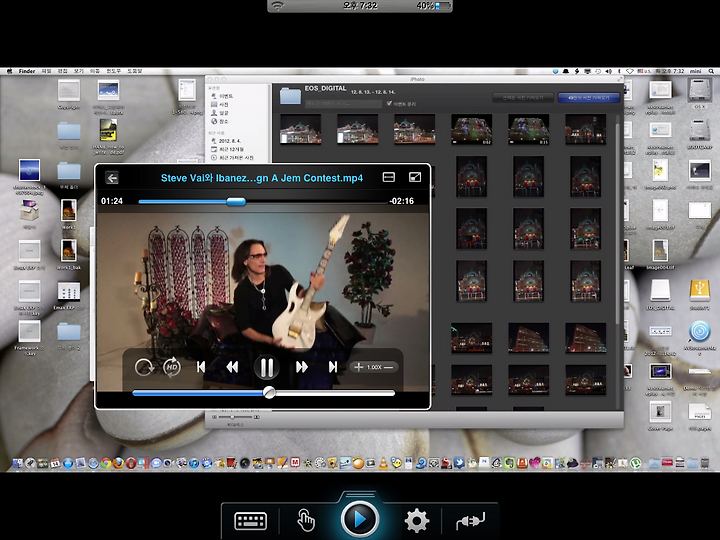This screenshot has height=540, width=720.
Task: Open settings with the bottom toolbar gear icon
Action: 416,521
